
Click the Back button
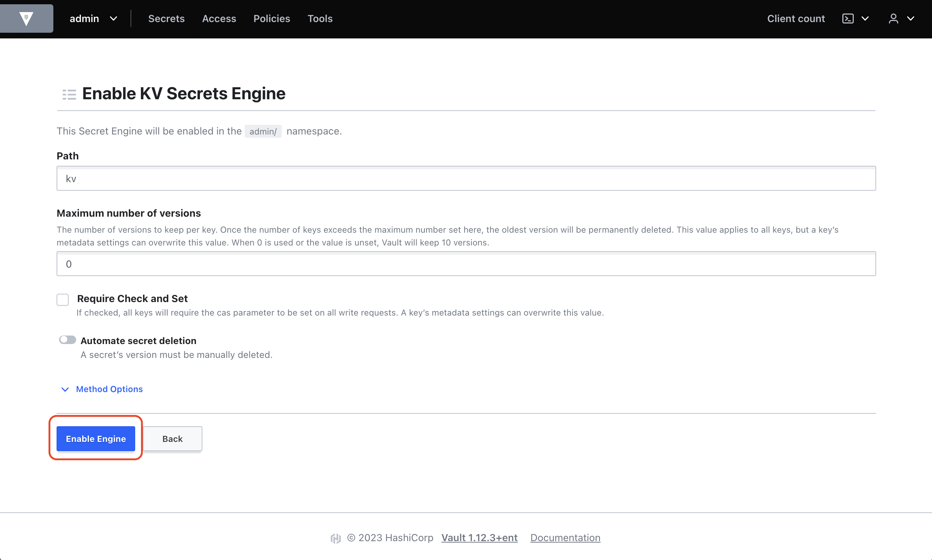click(x=173, y=438)
